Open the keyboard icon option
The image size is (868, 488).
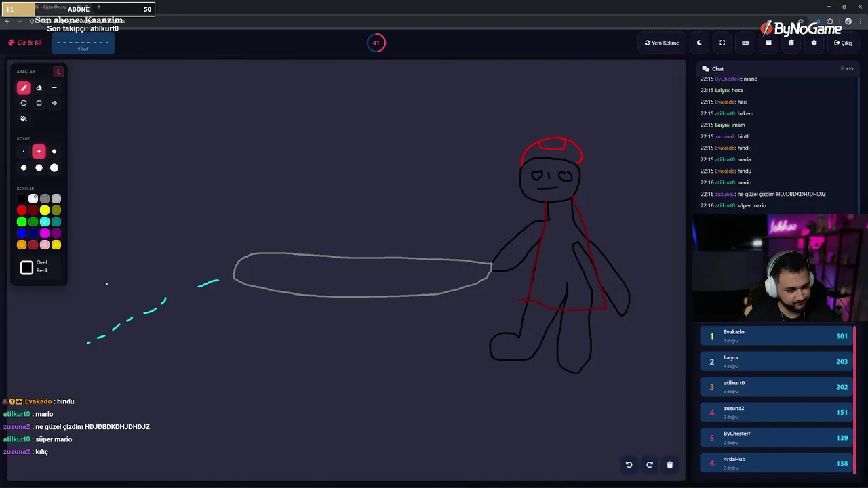[745, 43]
